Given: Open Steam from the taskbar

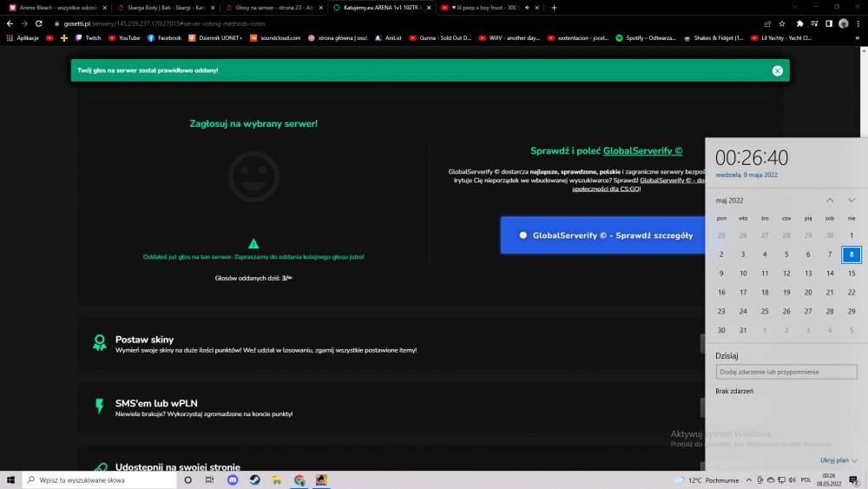Looking at the screenshot, I should (x=254, y=480).
